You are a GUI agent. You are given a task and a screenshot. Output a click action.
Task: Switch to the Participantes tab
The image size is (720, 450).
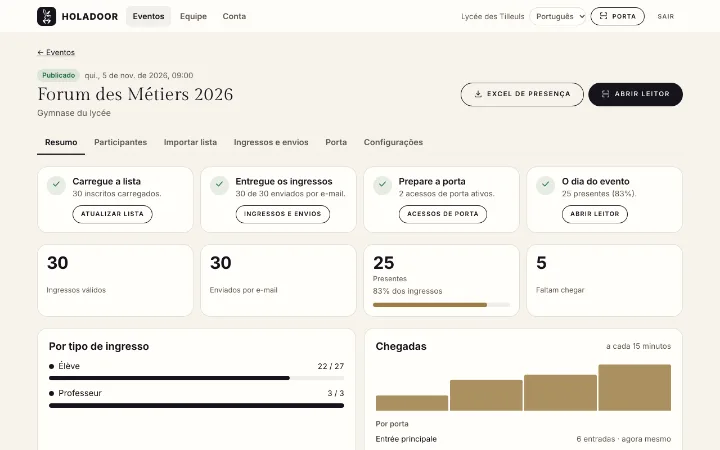(120, 142)
